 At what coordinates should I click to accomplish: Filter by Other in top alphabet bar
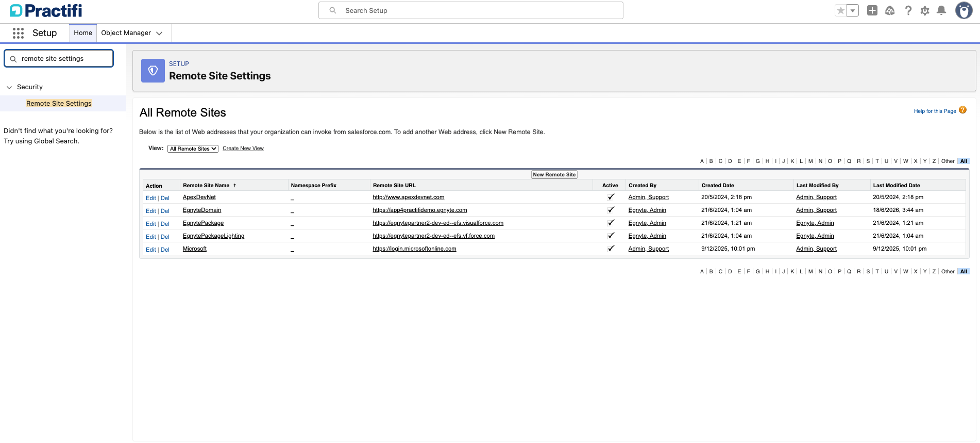948,161
